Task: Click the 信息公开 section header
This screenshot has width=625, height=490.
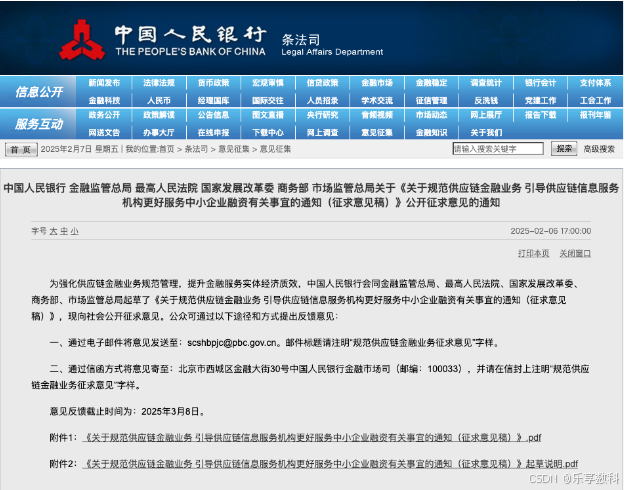Action: (x=39, y=92)
